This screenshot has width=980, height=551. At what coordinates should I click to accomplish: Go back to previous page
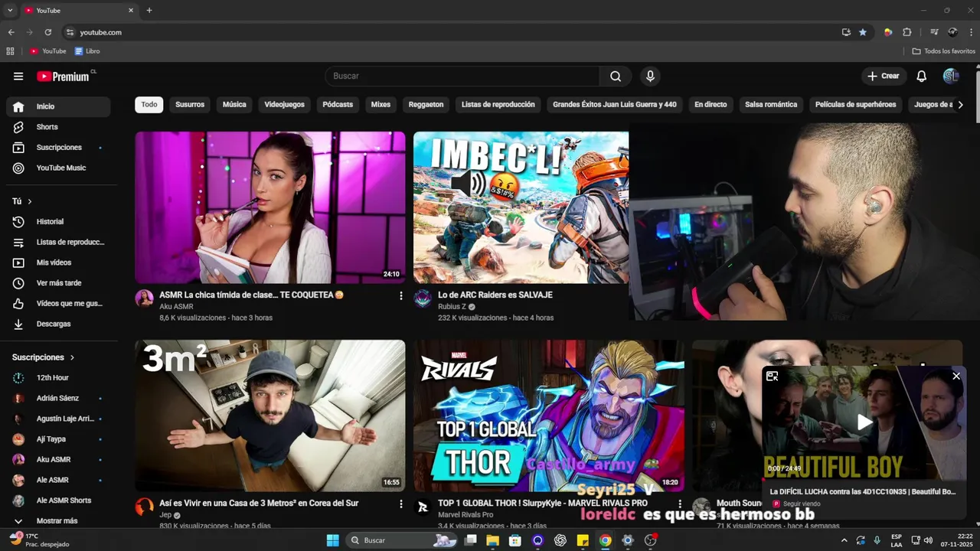[x=11, y=32]
